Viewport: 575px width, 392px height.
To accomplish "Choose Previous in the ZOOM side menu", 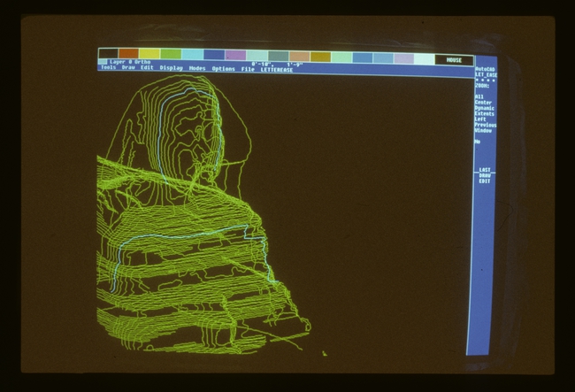I will click(485, 125).
